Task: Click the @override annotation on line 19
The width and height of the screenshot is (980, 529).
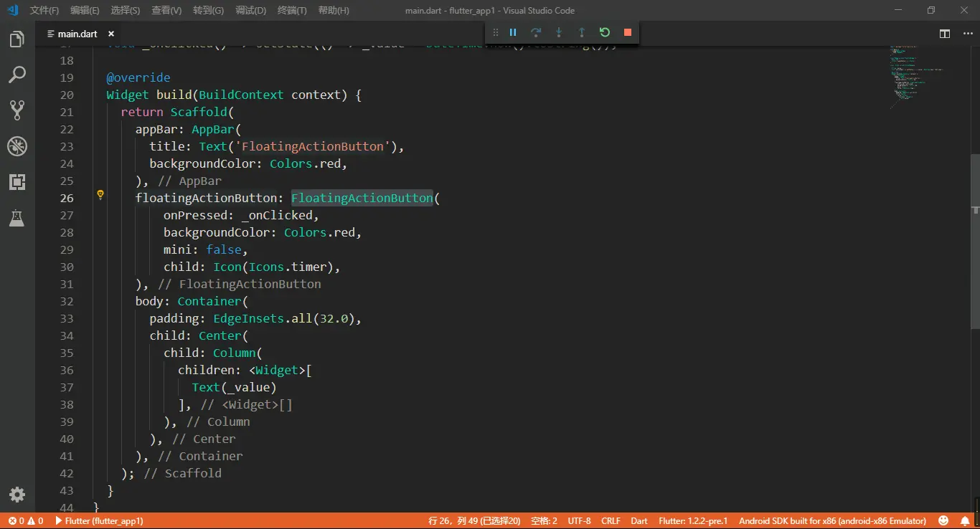Action: (x=138, y=77)
